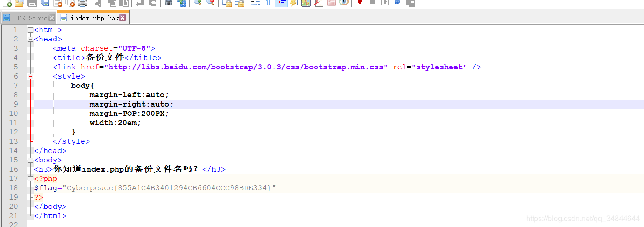
Task: Start macro recording with red record icon
Action: (x=359, y=2)
